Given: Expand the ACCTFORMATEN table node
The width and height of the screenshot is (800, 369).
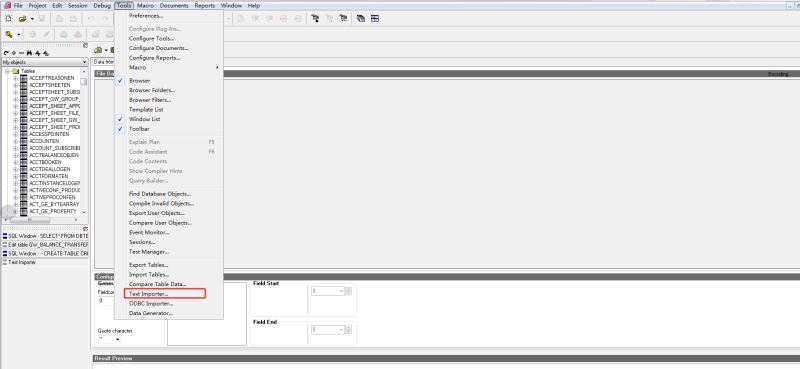Looking at the screenshot, I should [x=16, y=176].
